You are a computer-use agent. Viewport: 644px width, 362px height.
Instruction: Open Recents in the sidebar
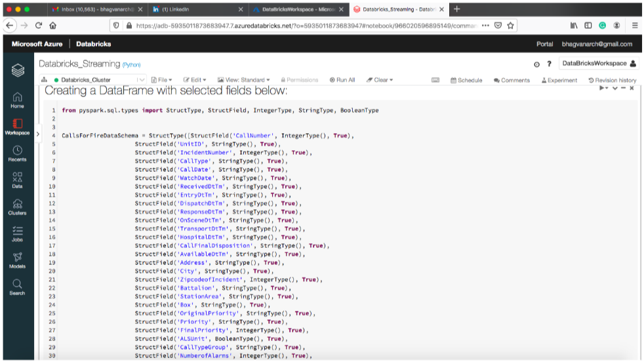[17, 153]
